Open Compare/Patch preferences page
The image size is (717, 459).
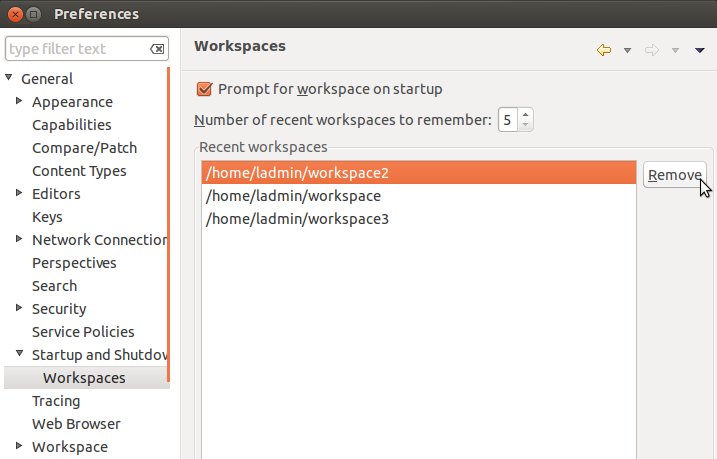[x=85, y=148]
